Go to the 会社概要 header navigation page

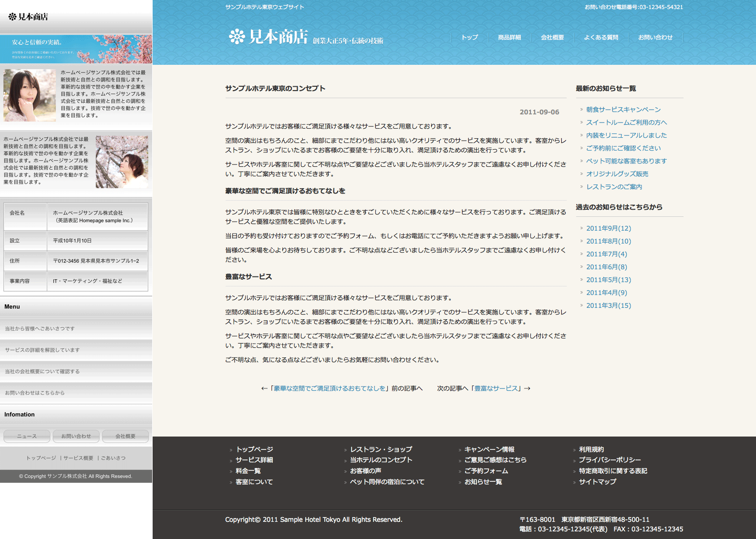click(x=552, y=38)
